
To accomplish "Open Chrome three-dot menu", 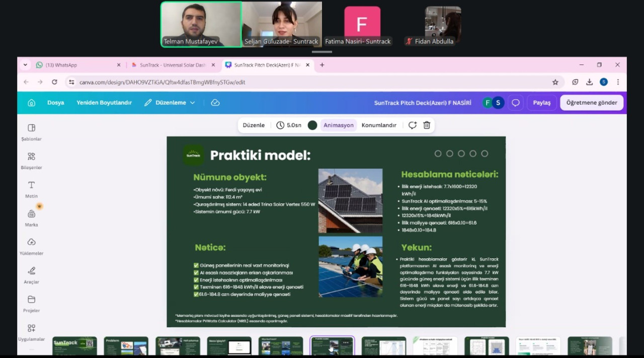I will click(618, 82).
